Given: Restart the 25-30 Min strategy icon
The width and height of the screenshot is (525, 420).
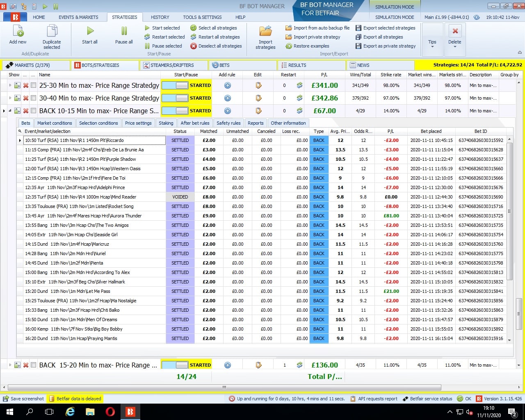Looking at the screenshot, I should (x=299, y=85).
